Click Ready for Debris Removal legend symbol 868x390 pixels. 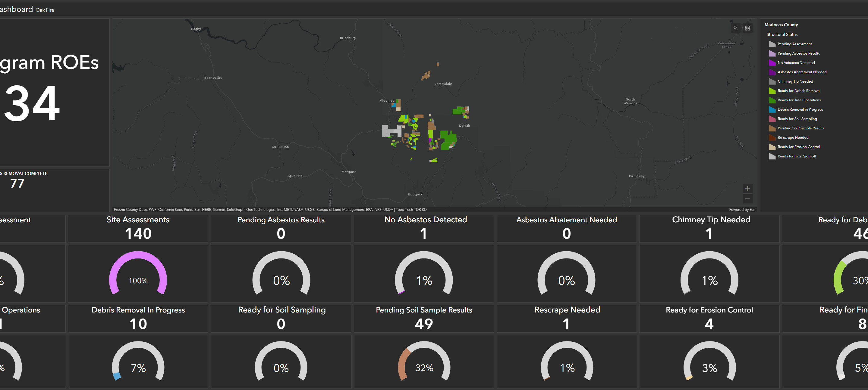tap(772, 91)
